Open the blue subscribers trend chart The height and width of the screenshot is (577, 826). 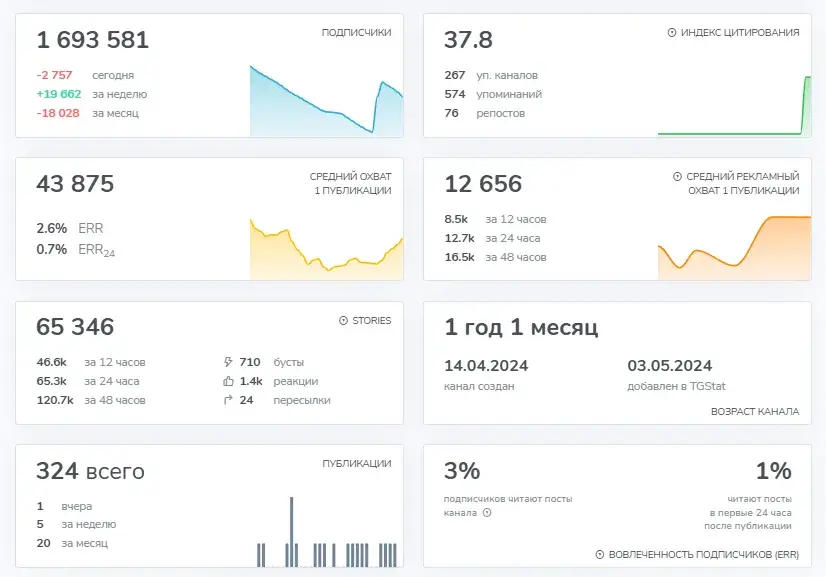(326, 101)
